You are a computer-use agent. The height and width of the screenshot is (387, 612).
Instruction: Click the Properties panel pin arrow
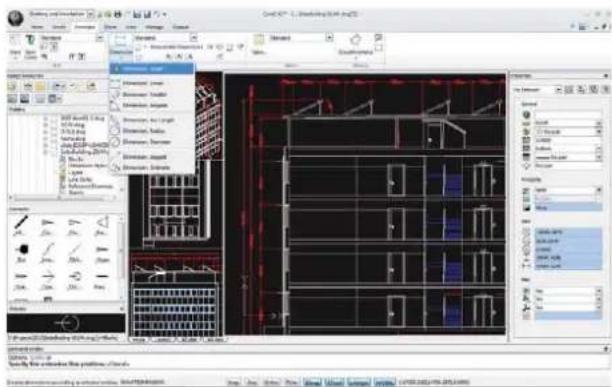point(606,76)
